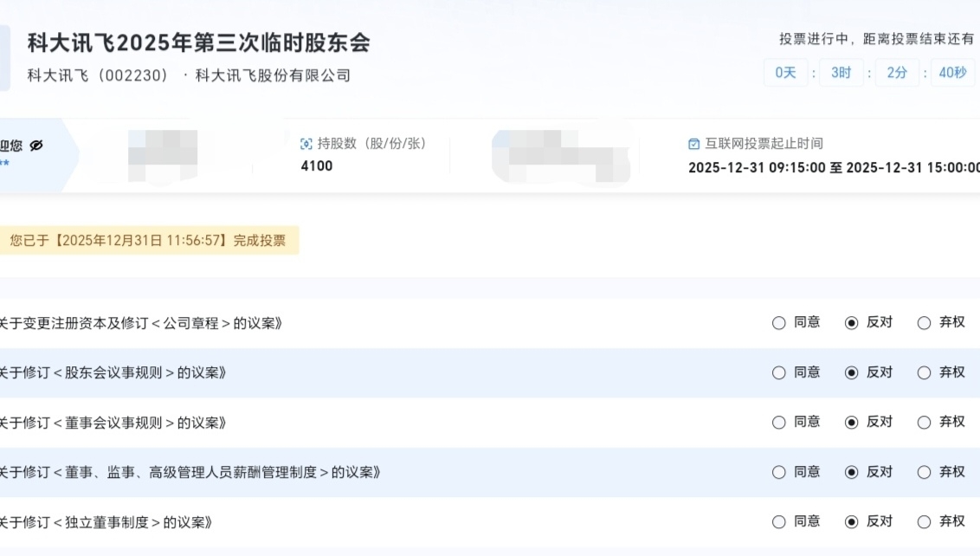
Task: Select 同意 for 股东会议事规则 proposal
Action: pos(779,372)
